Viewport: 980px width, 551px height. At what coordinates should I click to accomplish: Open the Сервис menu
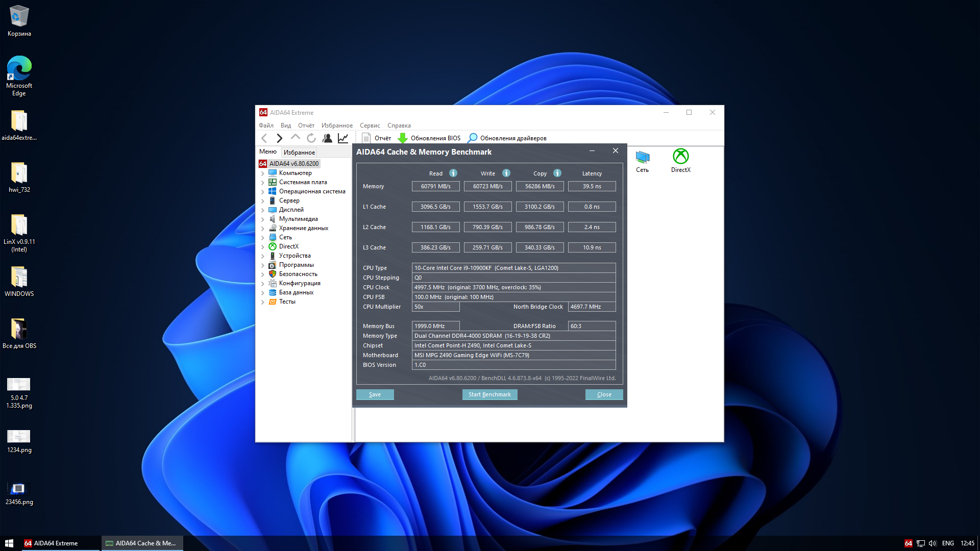pos(370,126)
